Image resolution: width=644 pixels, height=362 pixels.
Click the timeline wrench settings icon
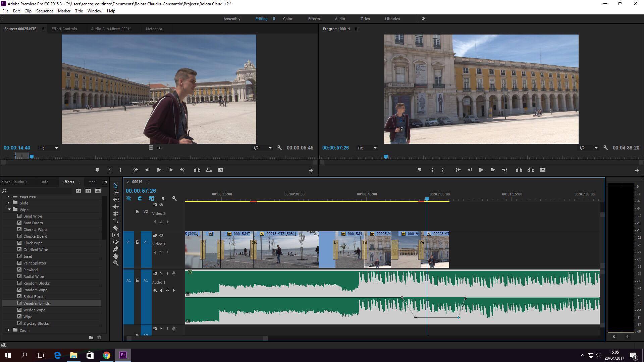174,198
